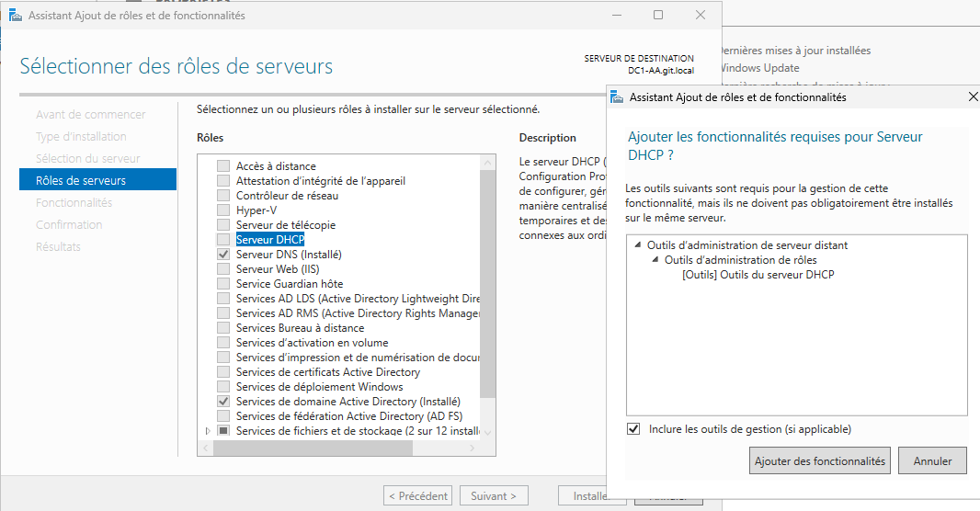Screen dimensions: 980x511
Task: Check Services de déploiement Windows checkbox
Action: click(x=223, y=387)
